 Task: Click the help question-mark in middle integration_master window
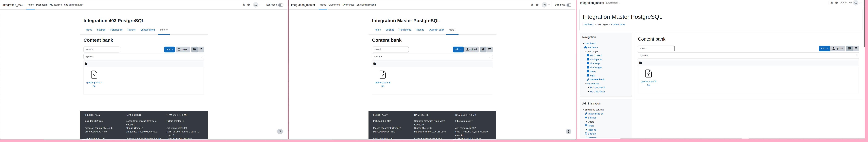click(568, 132)
